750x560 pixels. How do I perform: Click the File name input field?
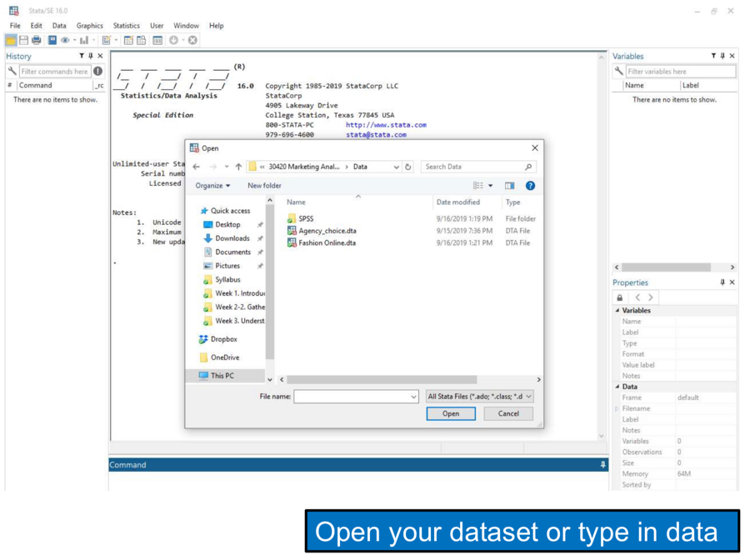(x=353, y=397)
